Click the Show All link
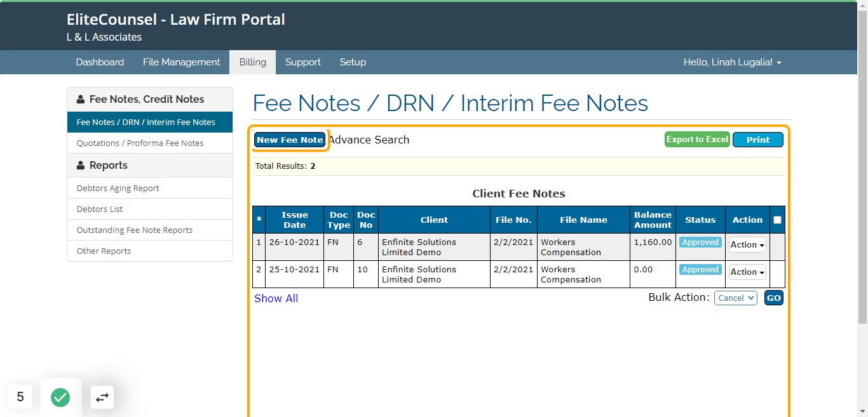Image resolution: width=868 pixels, height=417 pixels. point(276,298)
